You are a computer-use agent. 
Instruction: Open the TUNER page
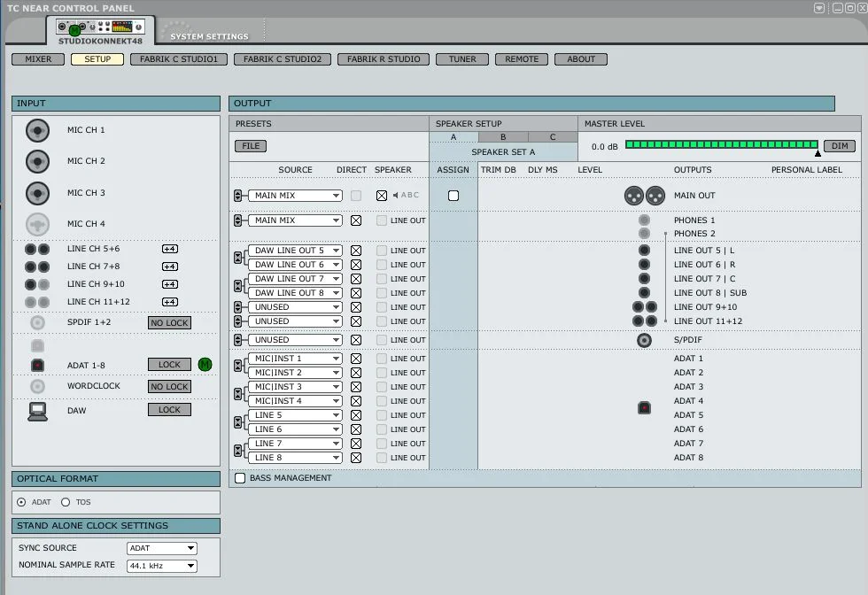coord(462,59)
